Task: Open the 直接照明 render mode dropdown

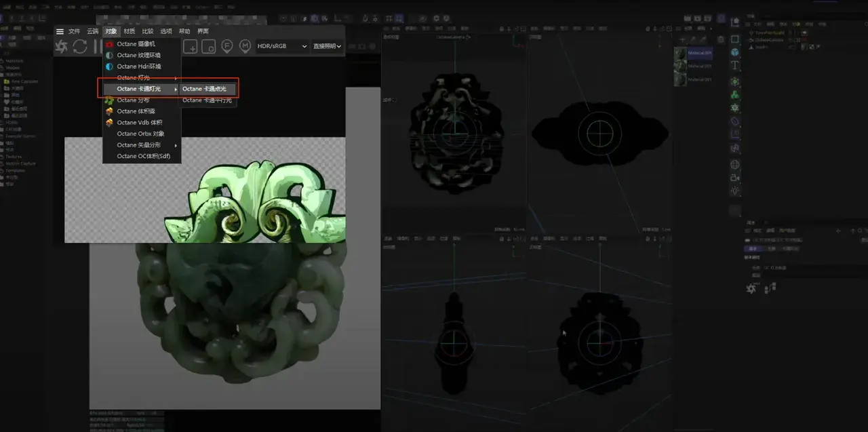Action: [x=325, y=46]
